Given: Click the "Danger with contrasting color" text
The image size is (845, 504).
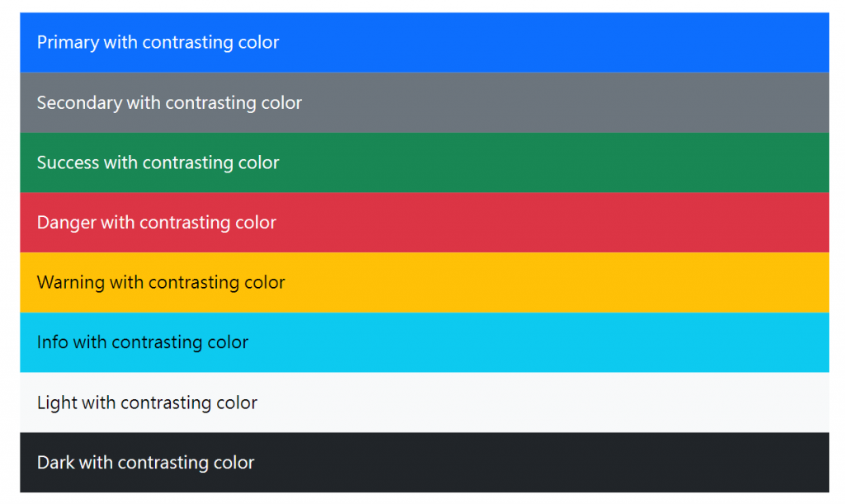Looking at the screenshot, I should (x=156, y=223).
